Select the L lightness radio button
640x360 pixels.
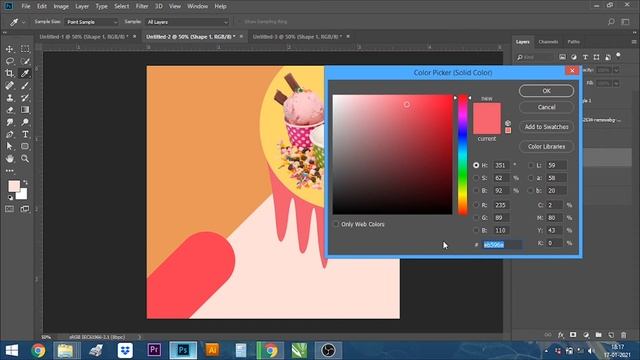point(531,165)
